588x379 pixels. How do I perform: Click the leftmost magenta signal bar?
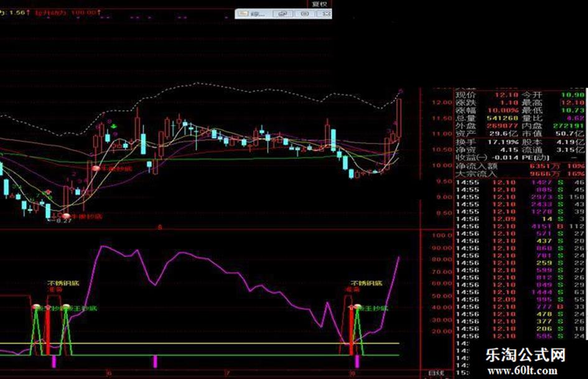(54, 362)
